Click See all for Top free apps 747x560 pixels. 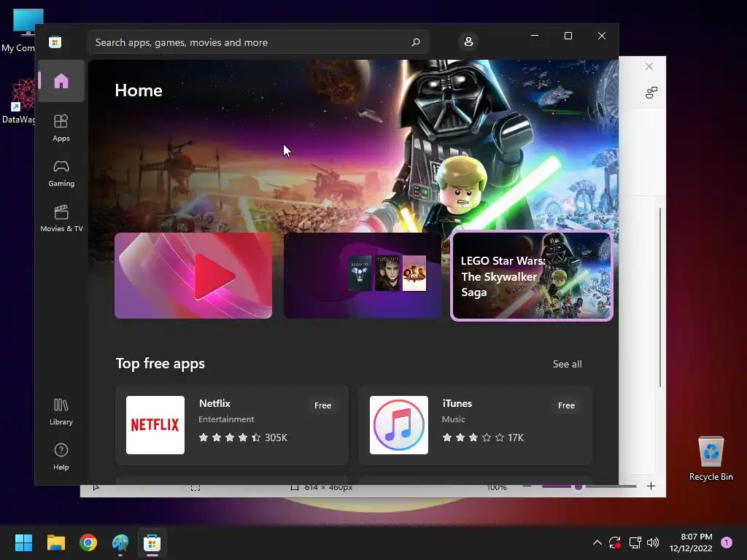pos(567,365)
